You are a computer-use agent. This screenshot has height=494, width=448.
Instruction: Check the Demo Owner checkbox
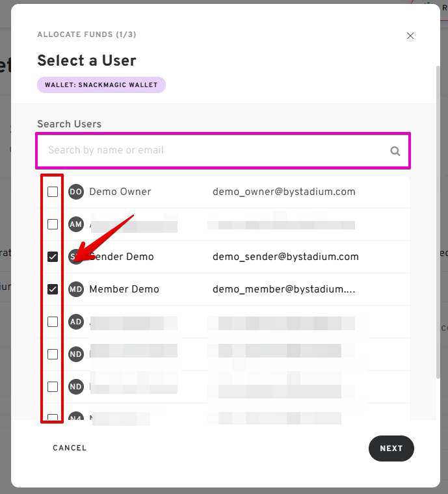[53, 192]
